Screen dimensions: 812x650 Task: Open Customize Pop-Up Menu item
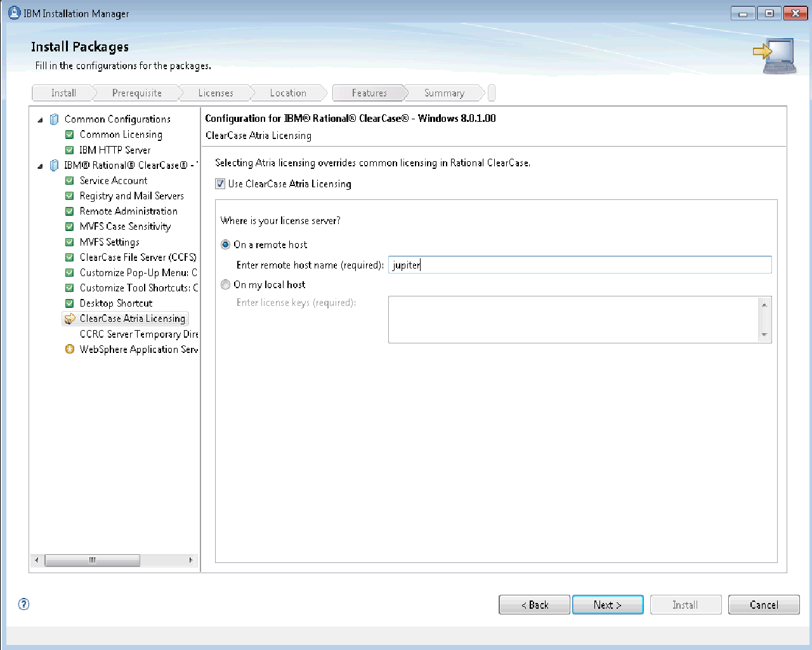[138, 272]
